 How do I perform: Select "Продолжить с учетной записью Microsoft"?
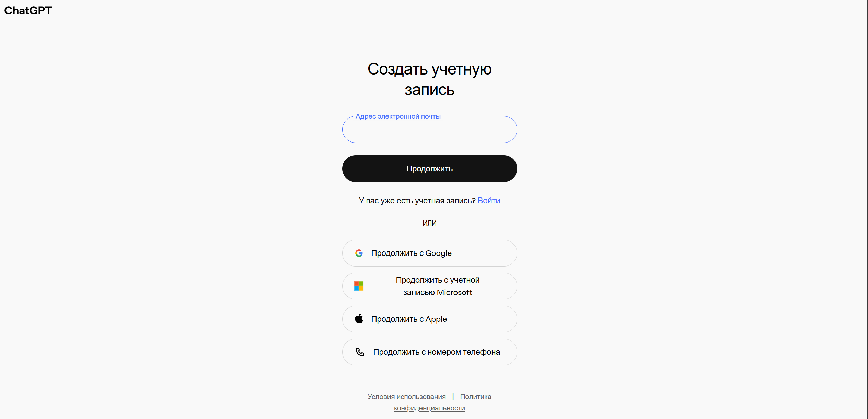click(x=429, y=286)
